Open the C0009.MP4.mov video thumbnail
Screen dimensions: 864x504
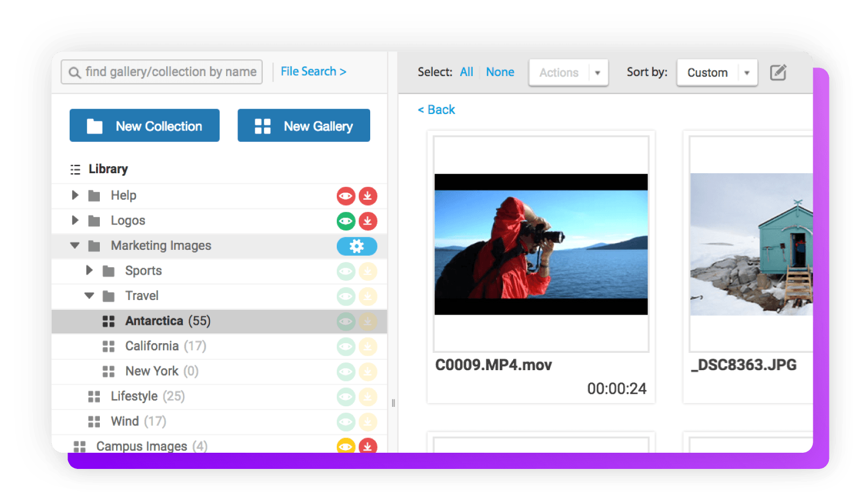click(x=541, y=244)
